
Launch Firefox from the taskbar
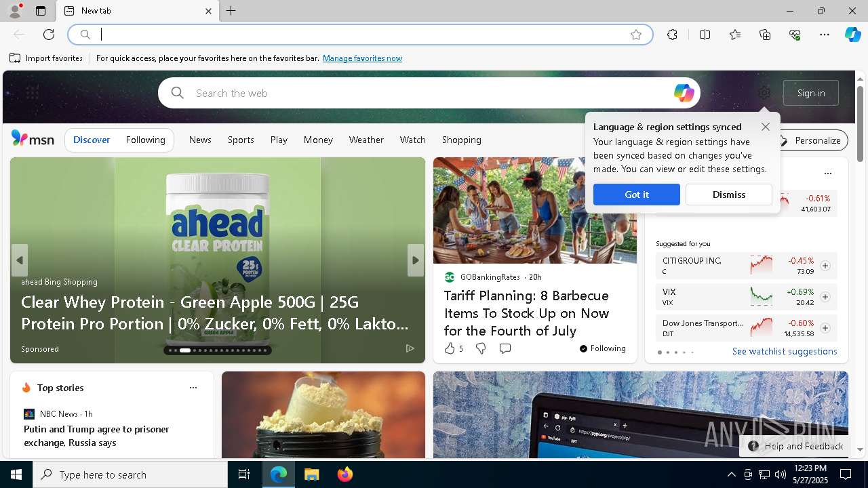(345, 474)
